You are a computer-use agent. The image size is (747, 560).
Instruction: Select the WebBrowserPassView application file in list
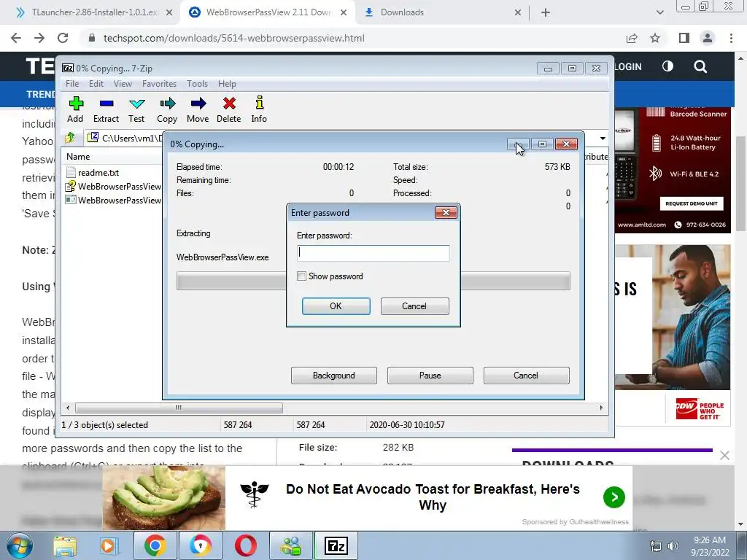pyautogui.click(x=113, y=200)
